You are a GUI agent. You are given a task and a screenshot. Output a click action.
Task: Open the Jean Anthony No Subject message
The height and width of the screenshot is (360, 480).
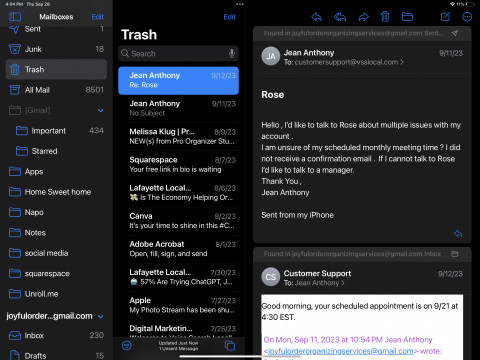(178, 108)
